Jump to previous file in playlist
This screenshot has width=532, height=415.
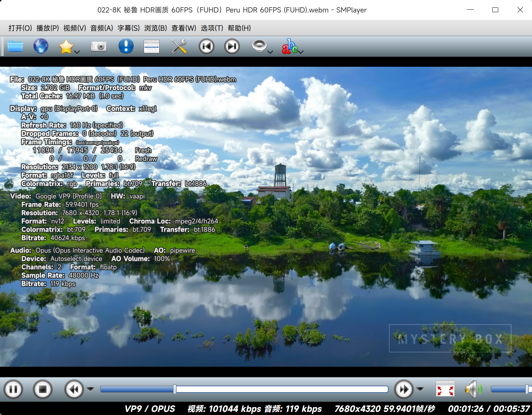coord(207,46)
